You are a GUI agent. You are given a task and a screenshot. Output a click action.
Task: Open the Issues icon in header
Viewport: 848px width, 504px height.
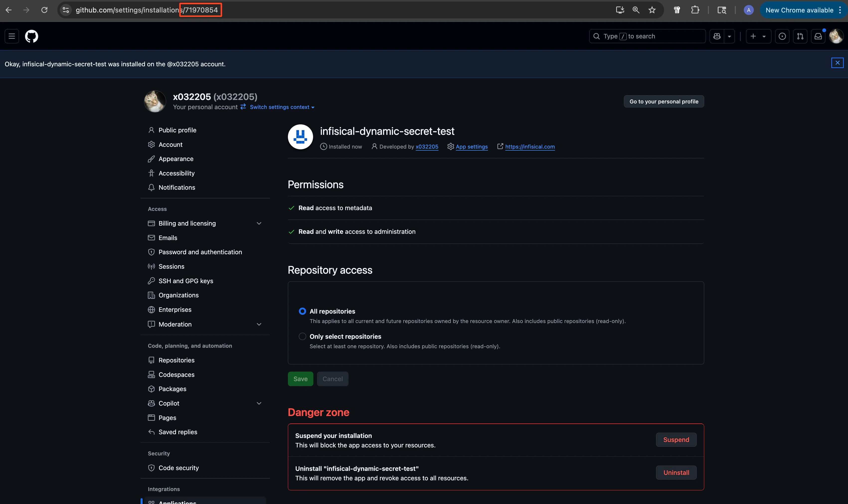[782, 36]
